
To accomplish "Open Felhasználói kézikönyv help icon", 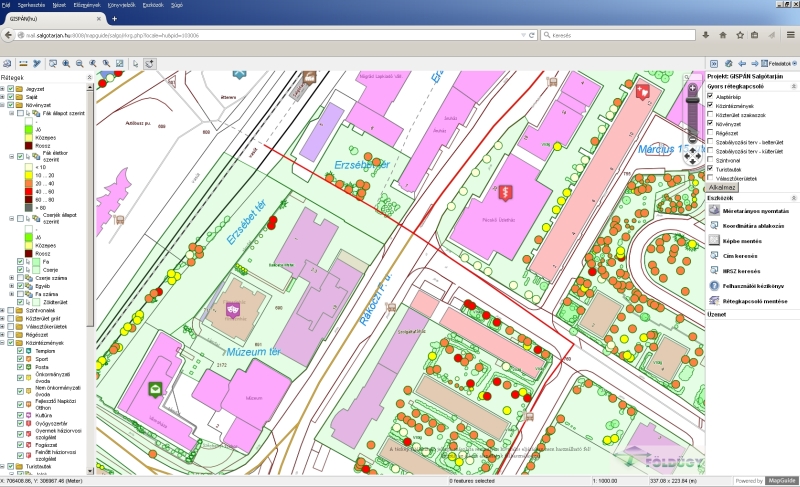I will click(x=713, y=285).
